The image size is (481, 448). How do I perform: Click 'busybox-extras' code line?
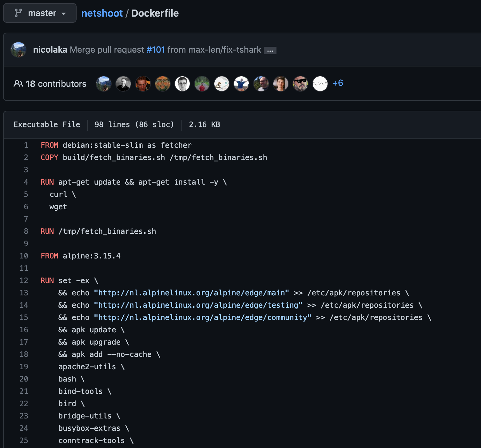click(94, 428)
